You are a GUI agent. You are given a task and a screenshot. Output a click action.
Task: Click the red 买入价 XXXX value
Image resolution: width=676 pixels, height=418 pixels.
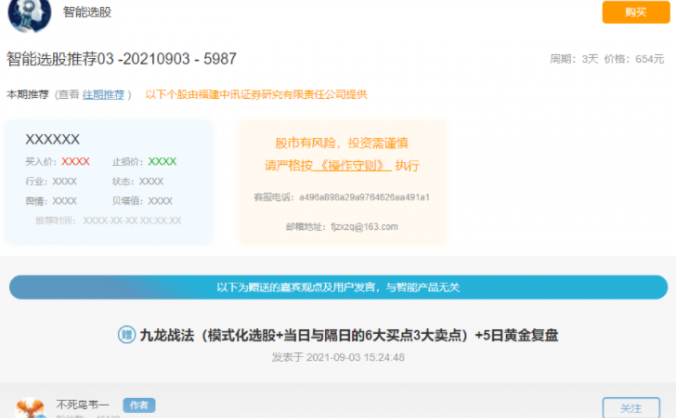(x=75, y=162)
